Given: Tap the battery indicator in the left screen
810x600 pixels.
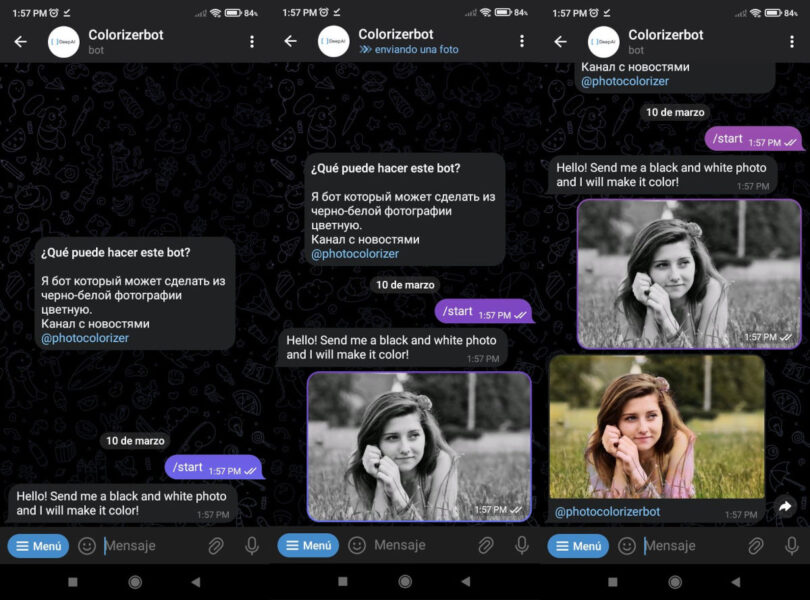Looking at the screenshot, I should (x=233, y=12).
